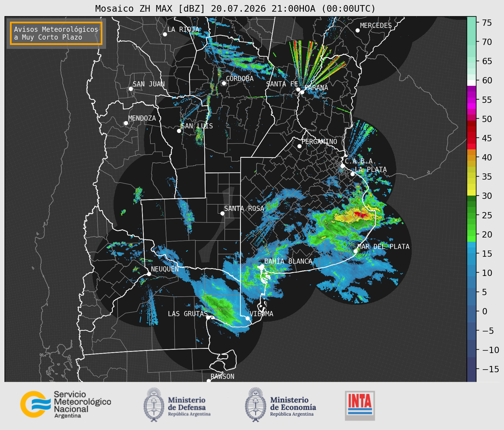
Task: Click the Pergamino marker dot
Action: 299,146
